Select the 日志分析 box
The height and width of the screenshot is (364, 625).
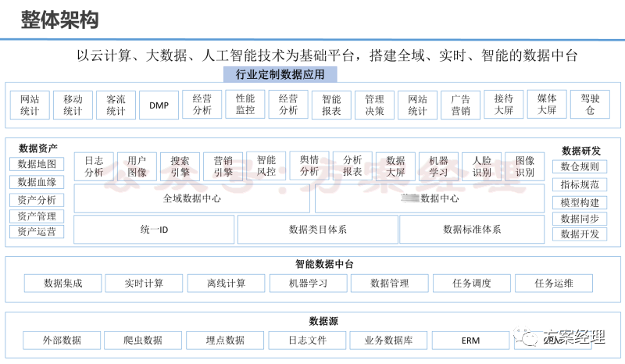pos(94,166)
